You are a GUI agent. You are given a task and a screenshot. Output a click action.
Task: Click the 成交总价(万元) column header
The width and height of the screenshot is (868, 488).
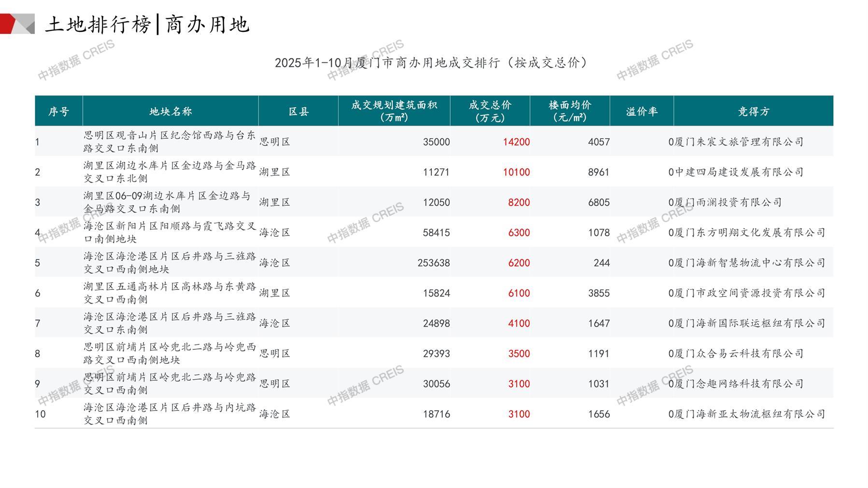click(x=490, y=111)
